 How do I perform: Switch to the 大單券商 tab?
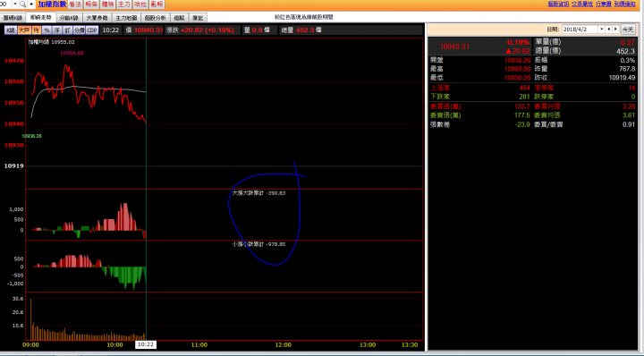[97, 18]
